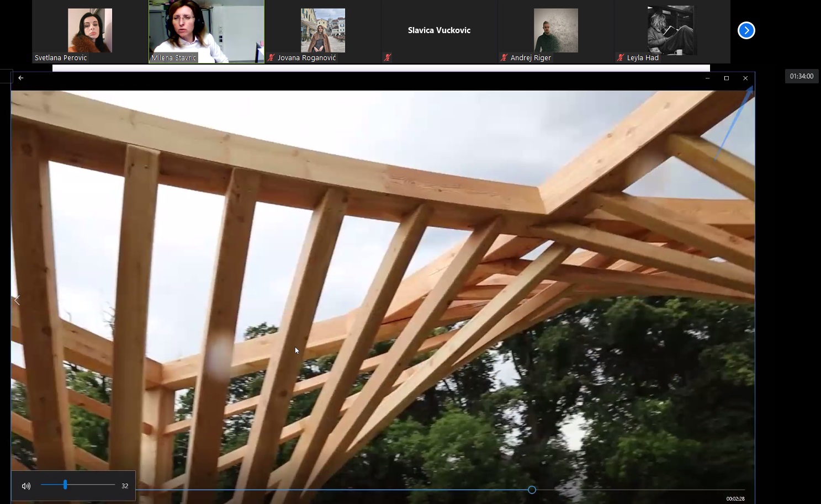Select Milena Stavric's video thumbnail
Screen dimensions: 821x504
tap(206, 31)
